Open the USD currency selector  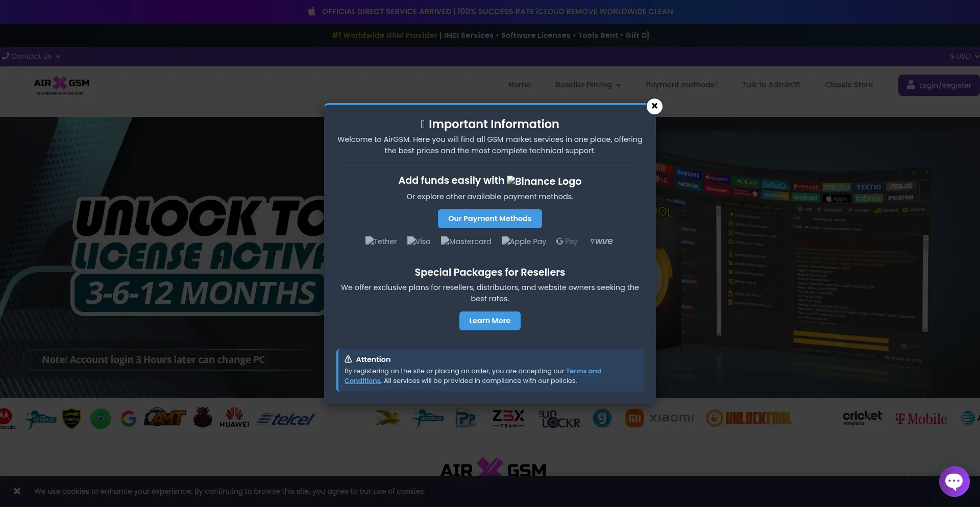coord(964,56)
